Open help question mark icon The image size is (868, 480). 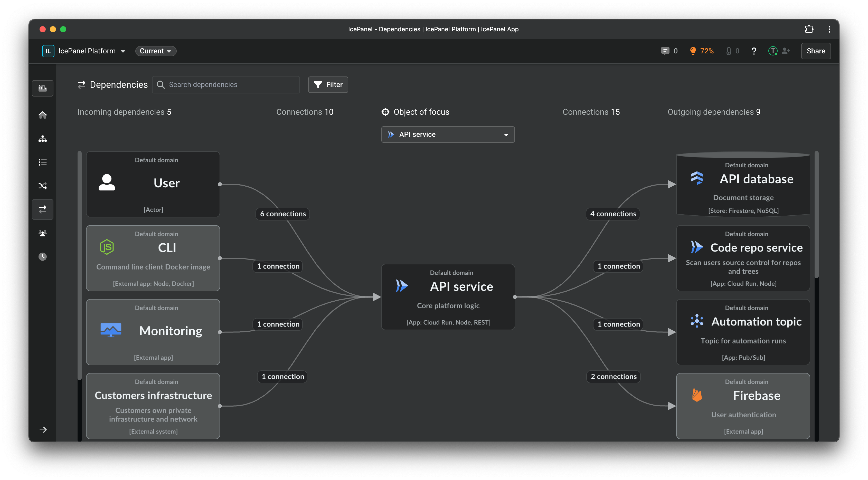tap(754, 51)
